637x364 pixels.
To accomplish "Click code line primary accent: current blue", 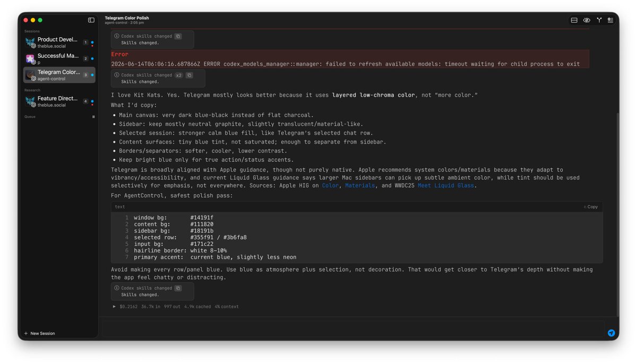I will pyautogui.click(x=215, y=257).
